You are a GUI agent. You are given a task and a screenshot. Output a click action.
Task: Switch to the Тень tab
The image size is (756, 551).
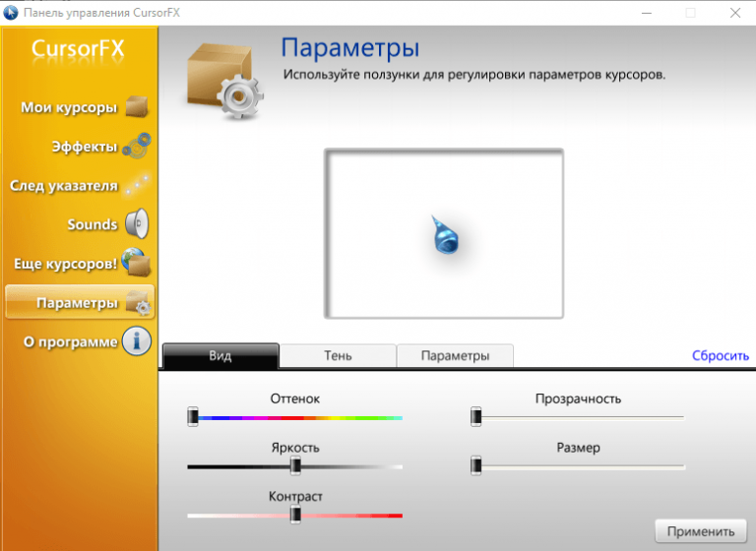[338, 355]
